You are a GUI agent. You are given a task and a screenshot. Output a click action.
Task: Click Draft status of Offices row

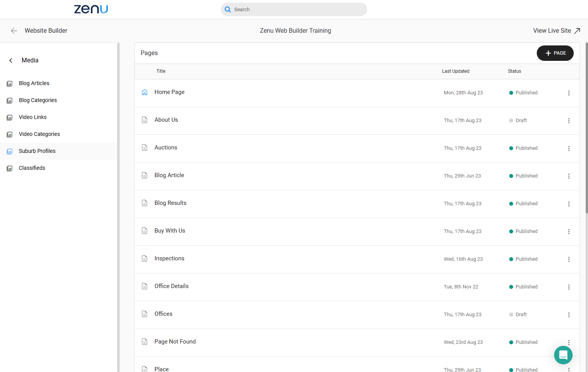(518, 315)
